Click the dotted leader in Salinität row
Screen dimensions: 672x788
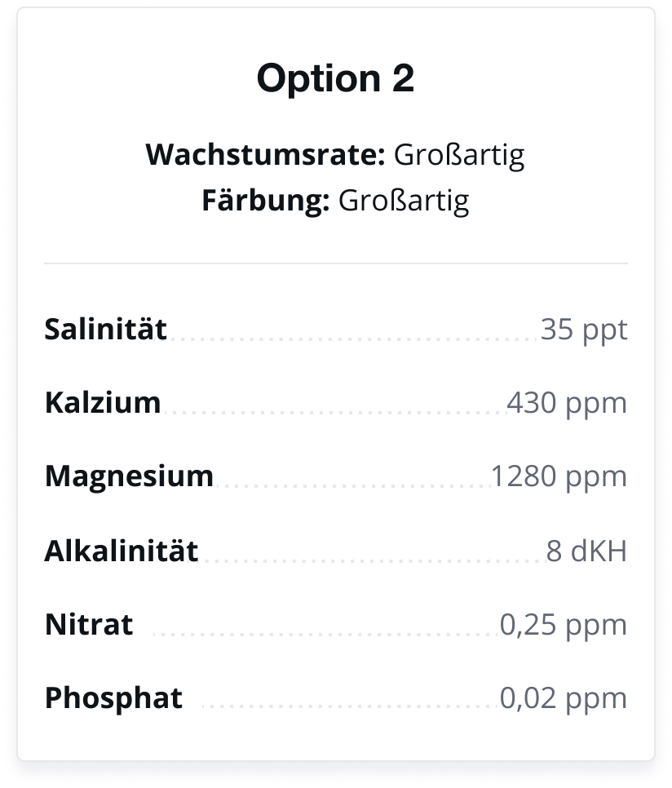354,339
